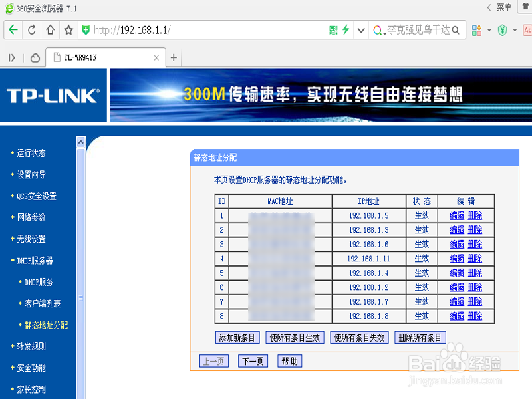Open a new tab with plus button

pos(174,57)
